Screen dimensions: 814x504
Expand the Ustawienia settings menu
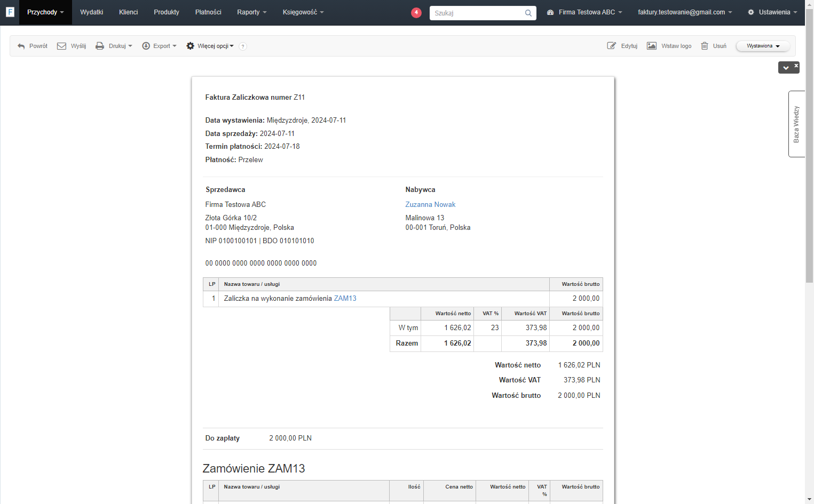[x=772, y=12]
